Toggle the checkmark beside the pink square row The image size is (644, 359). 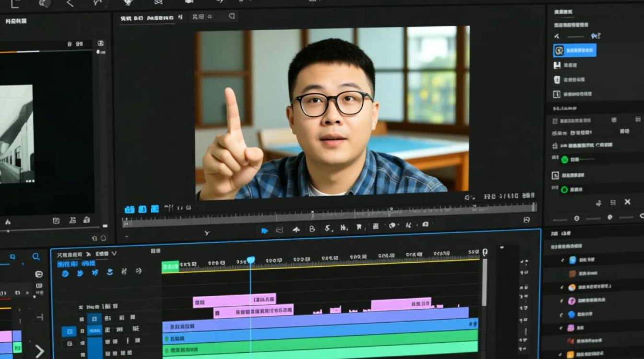point(562,328)
